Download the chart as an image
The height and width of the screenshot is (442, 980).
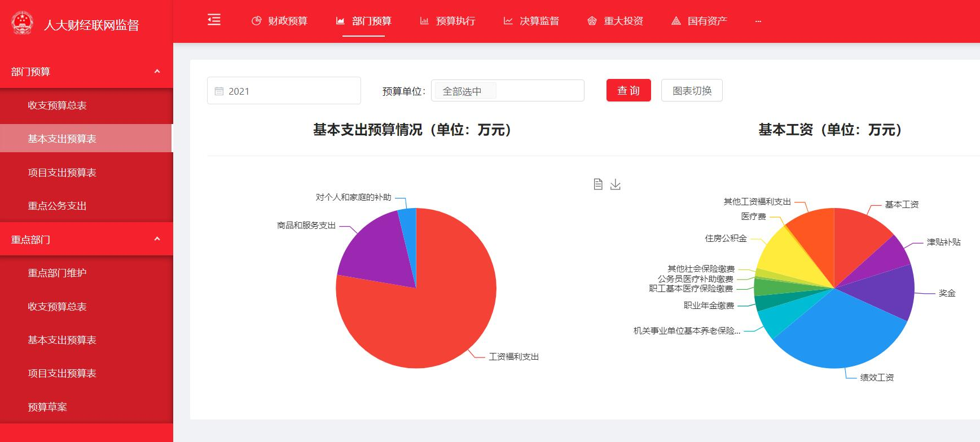pyautogui.click(x=616, y=184)
